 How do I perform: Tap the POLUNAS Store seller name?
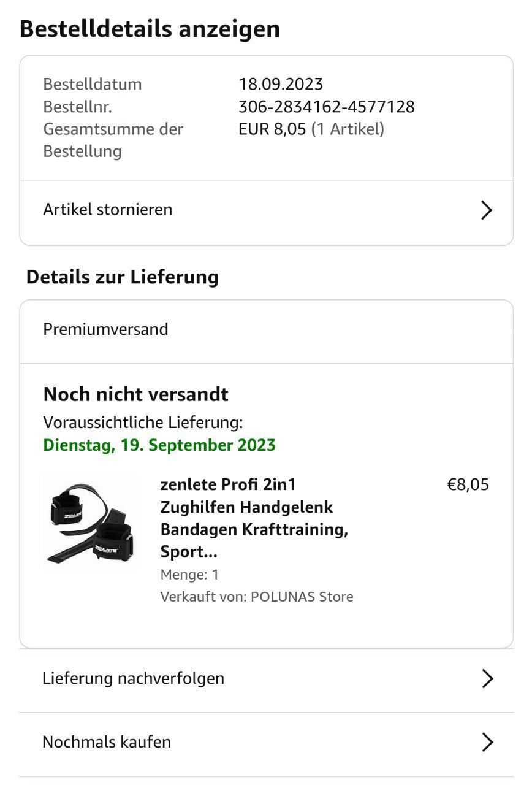[x=302, y=597]
